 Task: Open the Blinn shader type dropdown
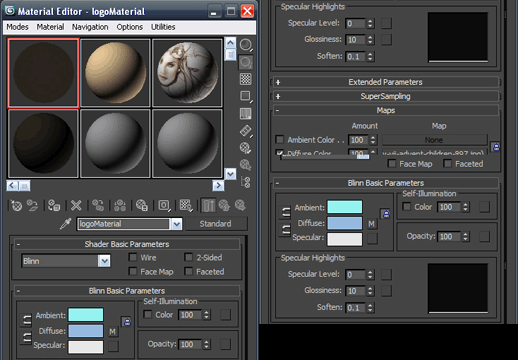point(104,261)
